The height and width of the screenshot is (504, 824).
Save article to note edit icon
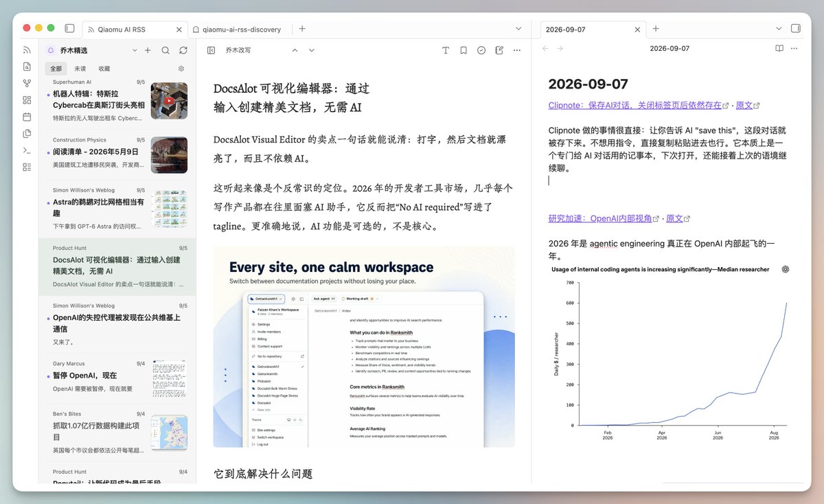(499, 50)
